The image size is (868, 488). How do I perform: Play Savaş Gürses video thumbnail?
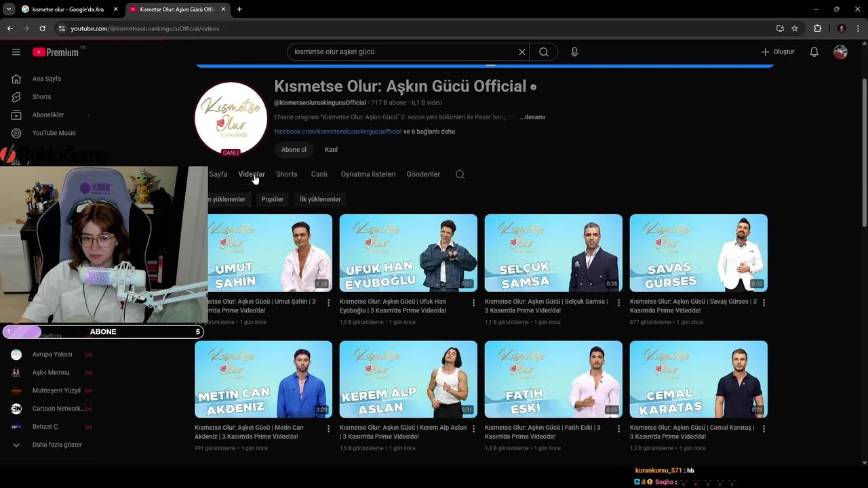pos(698,253)
